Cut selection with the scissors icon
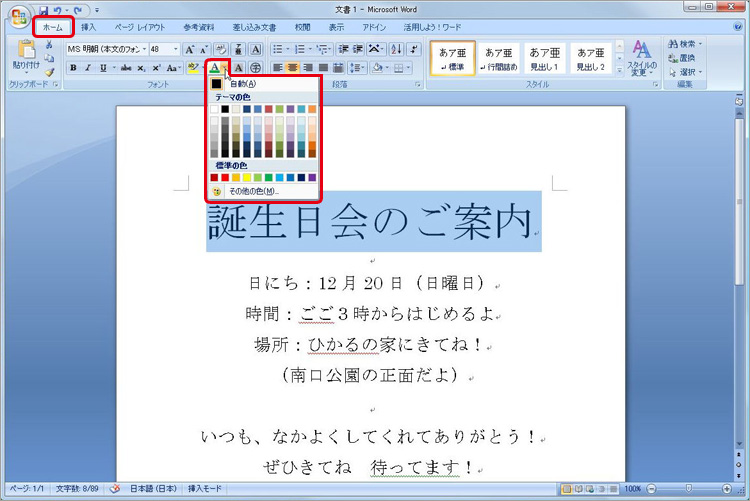This screenshot has width=750, height=501. tap(49, 45)
